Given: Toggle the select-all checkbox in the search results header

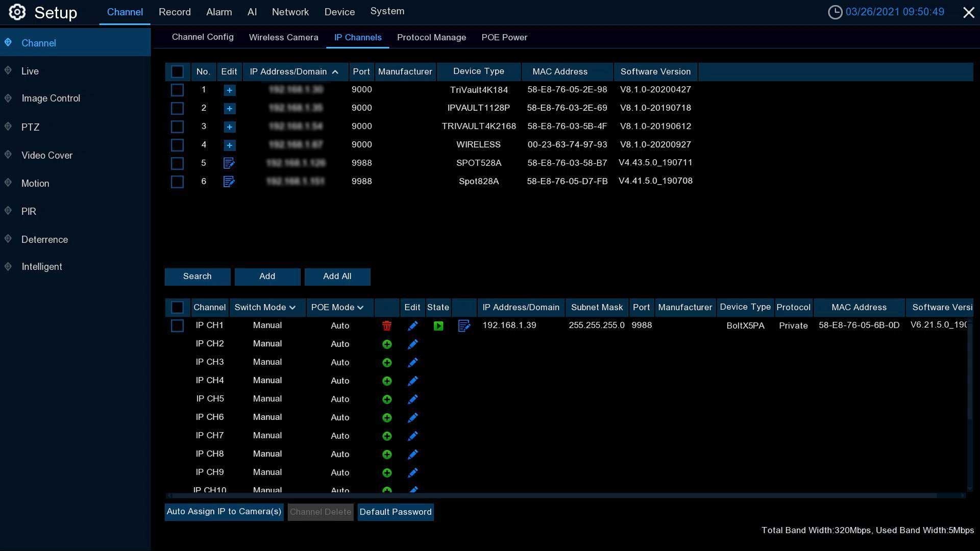Looking at the screenshot, I should tap(177, 72).
